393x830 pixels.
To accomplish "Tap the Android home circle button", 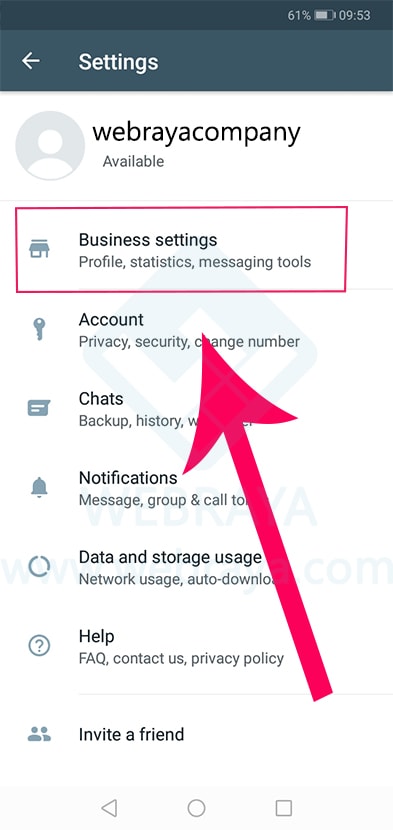I will 196,808.
